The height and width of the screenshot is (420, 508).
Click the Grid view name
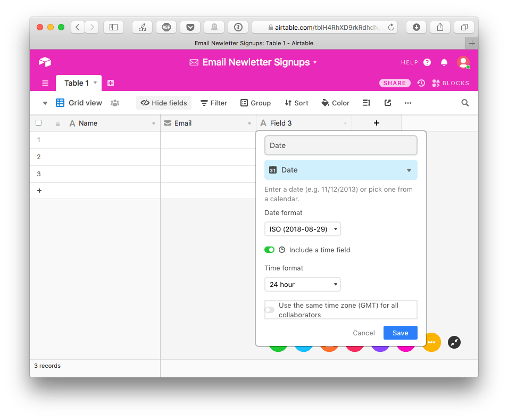[85, 103]
